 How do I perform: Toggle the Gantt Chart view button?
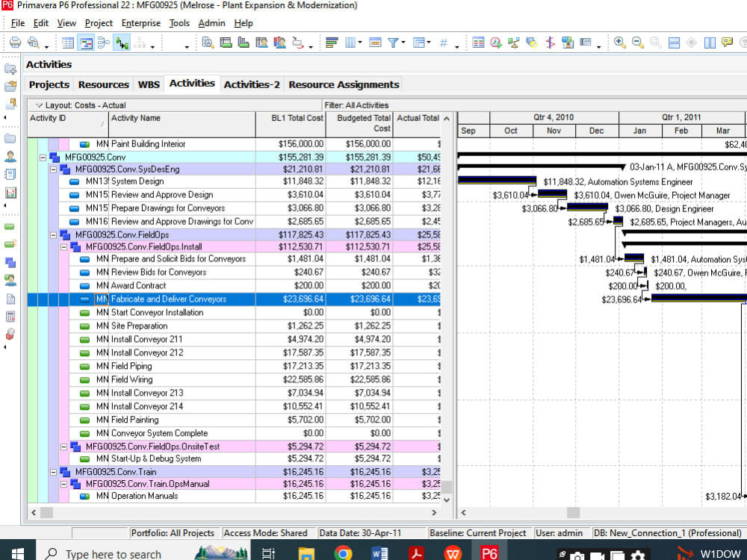click(86, 43)
